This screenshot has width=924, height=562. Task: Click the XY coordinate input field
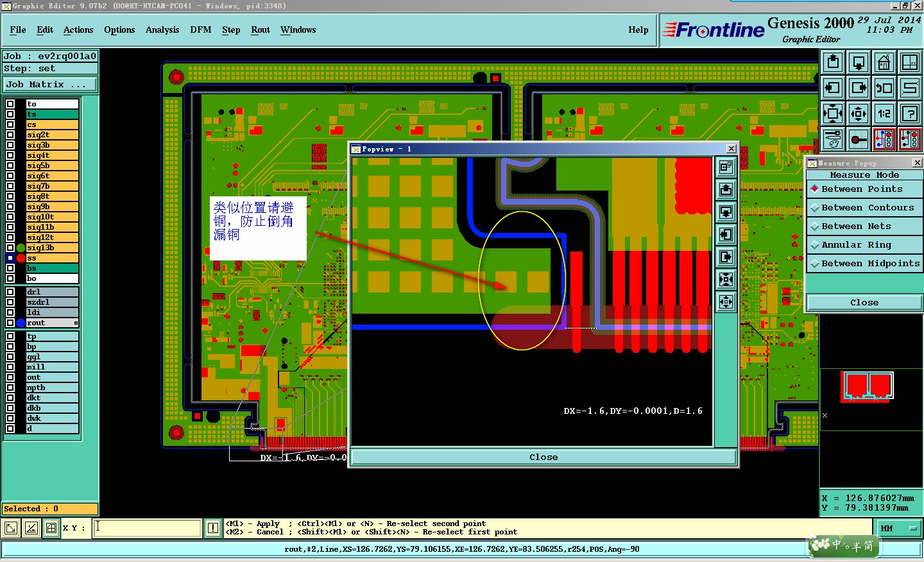(x=148, y=528)
